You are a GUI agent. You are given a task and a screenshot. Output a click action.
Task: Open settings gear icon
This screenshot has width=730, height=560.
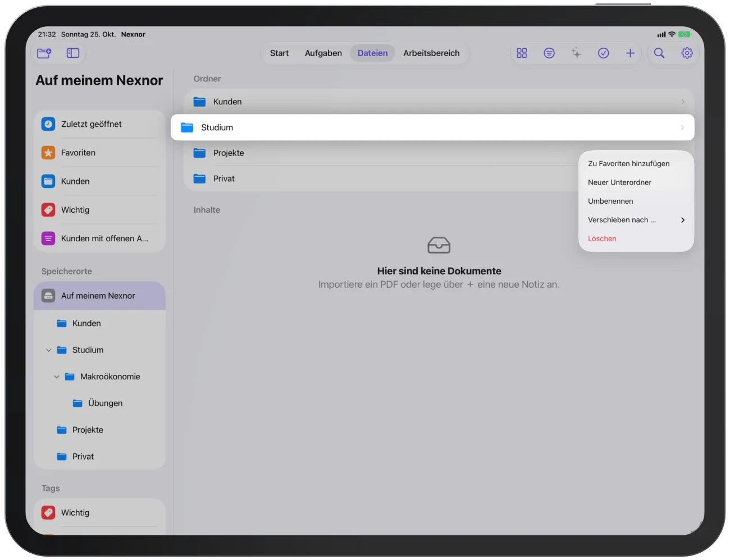pos(687,53)
